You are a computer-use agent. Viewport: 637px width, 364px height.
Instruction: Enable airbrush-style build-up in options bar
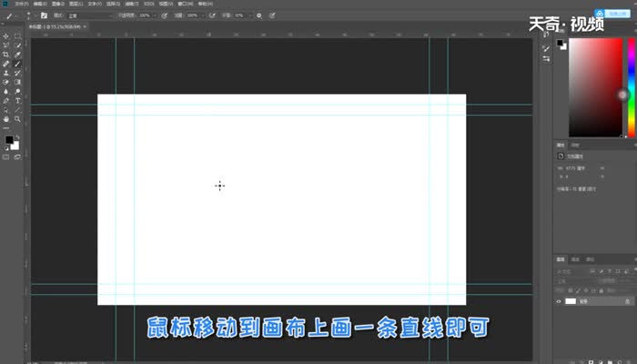pos(212,15)
